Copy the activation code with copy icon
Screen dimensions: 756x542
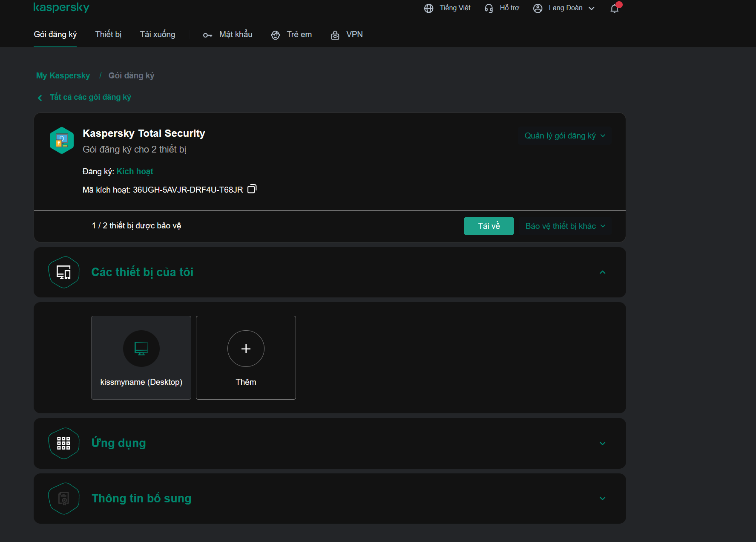pyautogui.click(x=252, y=189)
